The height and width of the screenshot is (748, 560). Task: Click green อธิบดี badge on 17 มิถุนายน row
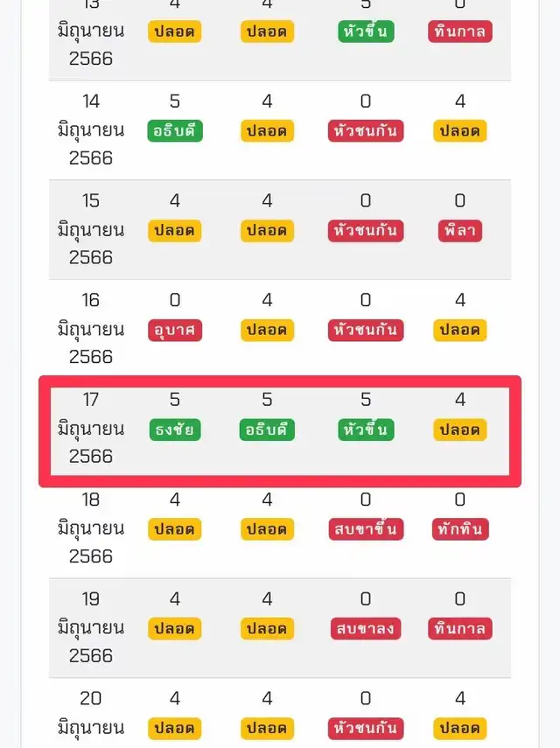tap(267, 430)
